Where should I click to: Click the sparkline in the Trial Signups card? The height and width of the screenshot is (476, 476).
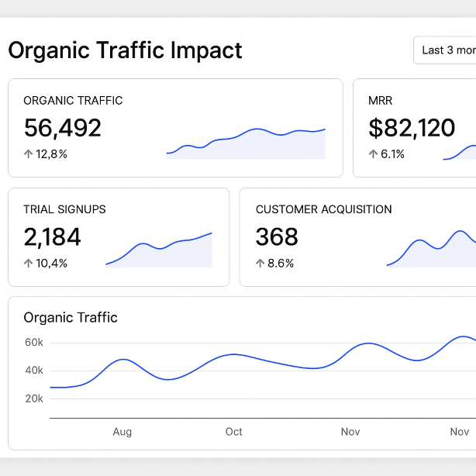click(x=159, y=251)
